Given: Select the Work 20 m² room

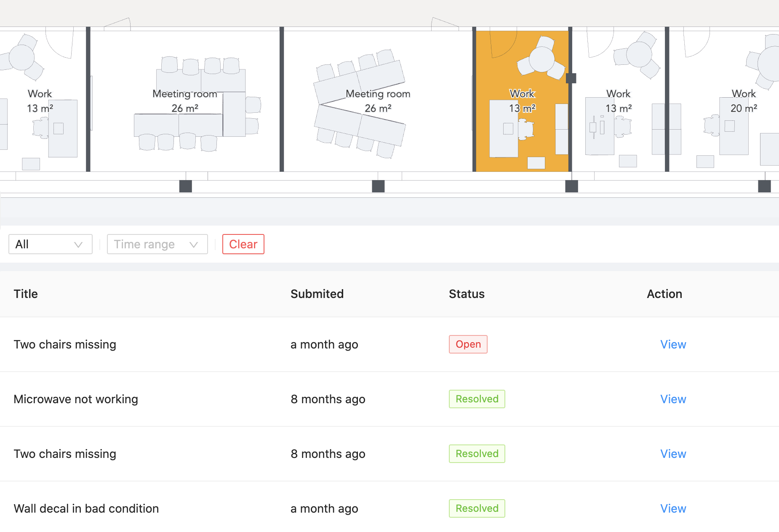Looking at the screenshot, I should point(724,101).
